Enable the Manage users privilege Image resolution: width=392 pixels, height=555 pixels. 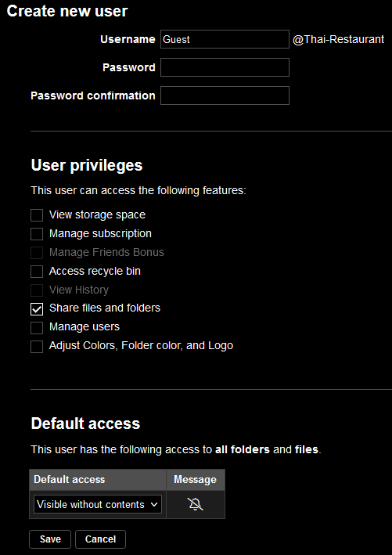pos(37,327)
